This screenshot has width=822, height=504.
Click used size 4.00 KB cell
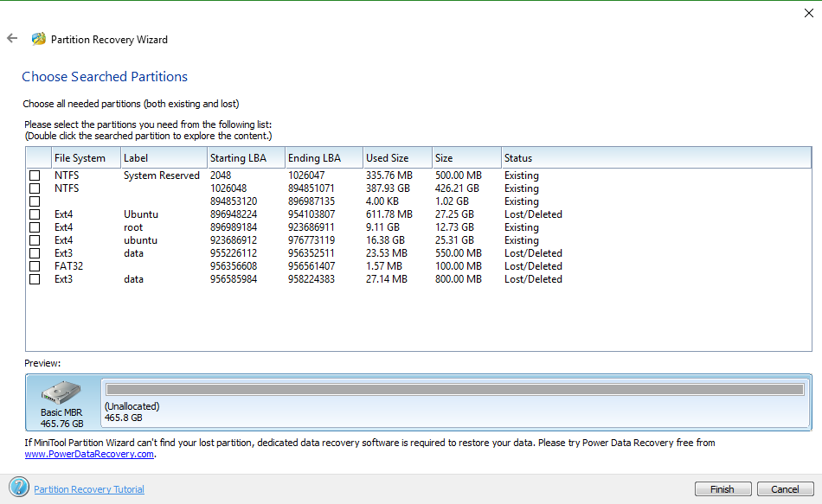click(x=382, y=201)
